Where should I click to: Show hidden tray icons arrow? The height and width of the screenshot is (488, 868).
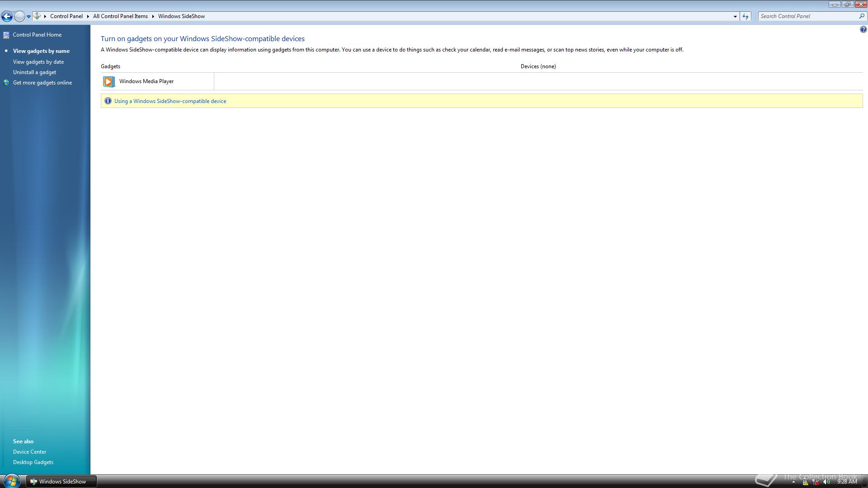(793, 482)
